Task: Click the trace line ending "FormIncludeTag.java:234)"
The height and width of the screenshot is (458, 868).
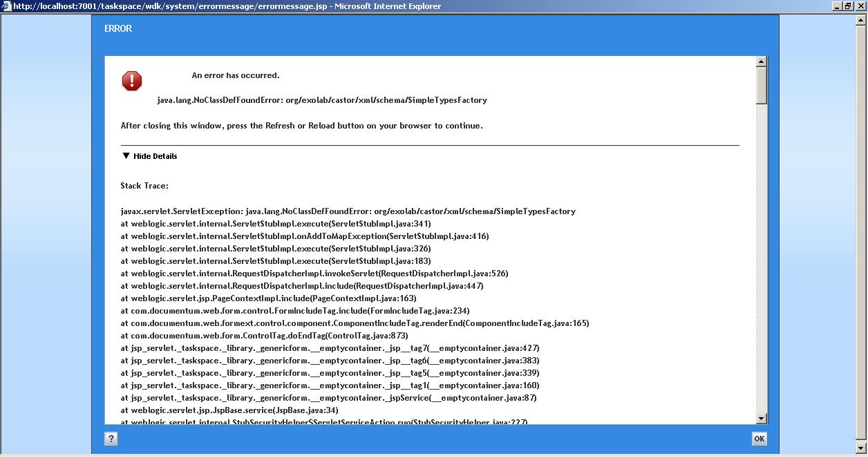Action: (x=295, y=311)
